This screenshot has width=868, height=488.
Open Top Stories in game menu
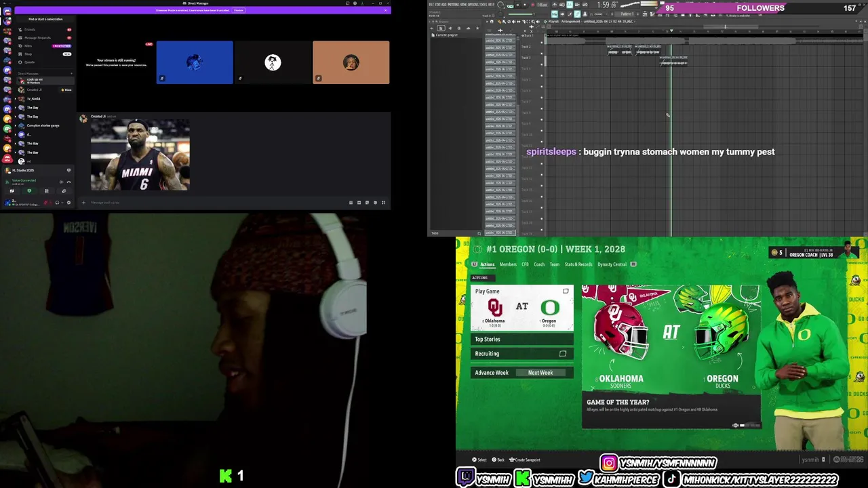pyautogui.click(x=522, y=339)
